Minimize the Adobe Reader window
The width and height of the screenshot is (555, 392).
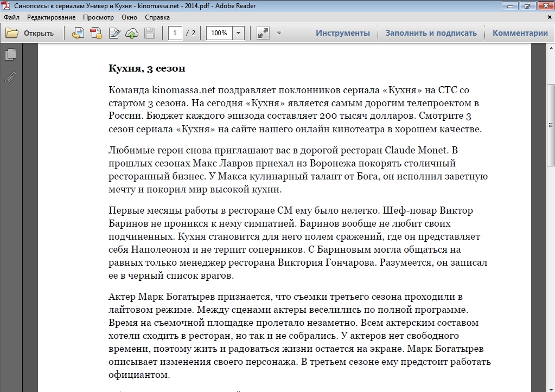[x=510, y=5]
